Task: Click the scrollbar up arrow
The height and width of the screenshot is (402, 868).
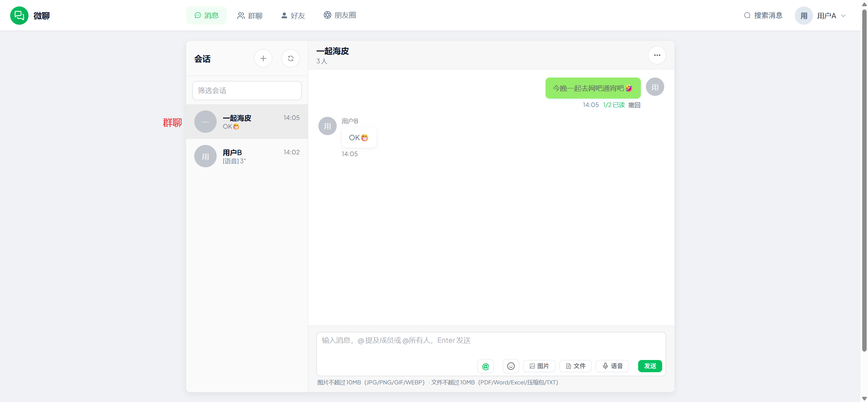Action: 864,4
